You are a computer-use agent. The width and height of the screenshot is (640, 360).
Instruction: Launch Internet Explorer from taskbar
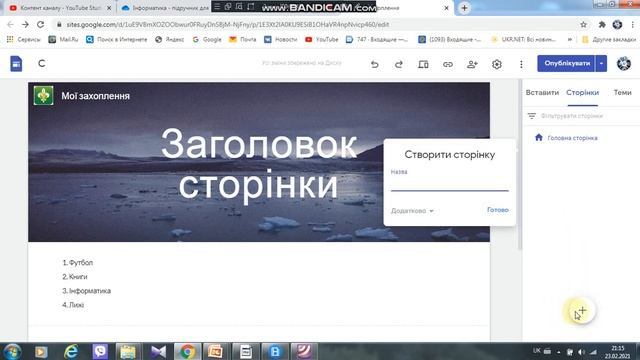[x=71, y=351]
